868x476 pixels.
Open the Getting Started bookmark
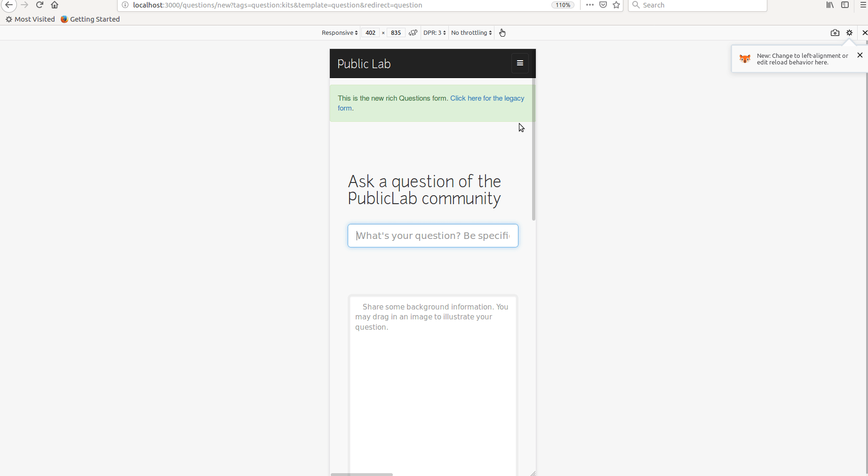coord(90,19)
